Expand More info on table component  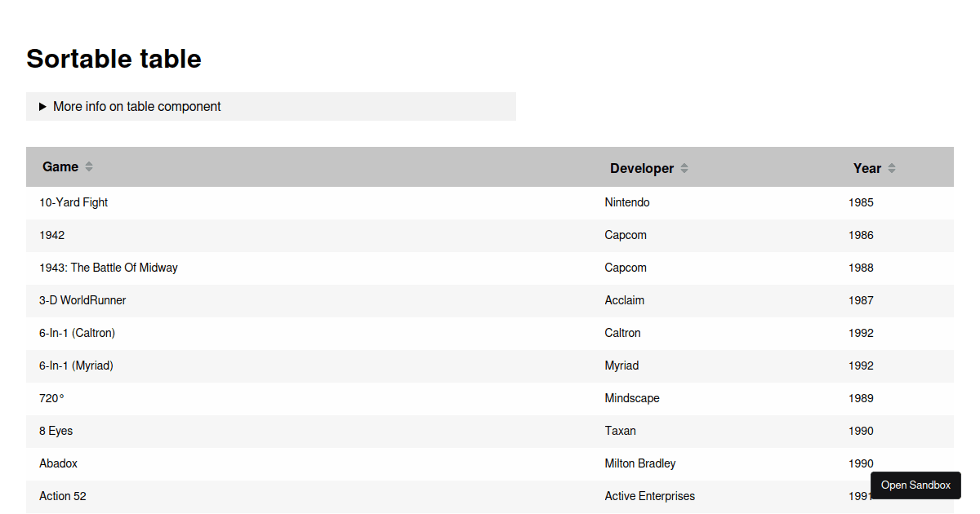click(271, 106)
